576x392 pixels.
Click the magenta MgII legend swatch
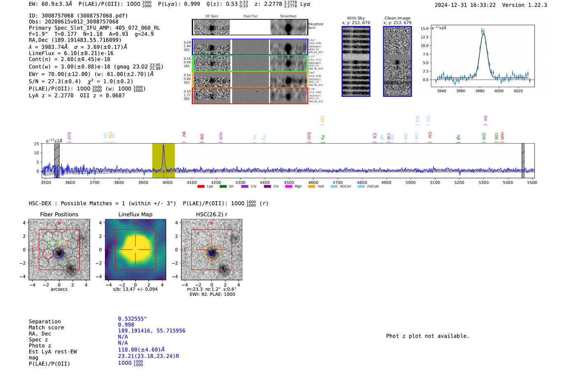[288, 187]
